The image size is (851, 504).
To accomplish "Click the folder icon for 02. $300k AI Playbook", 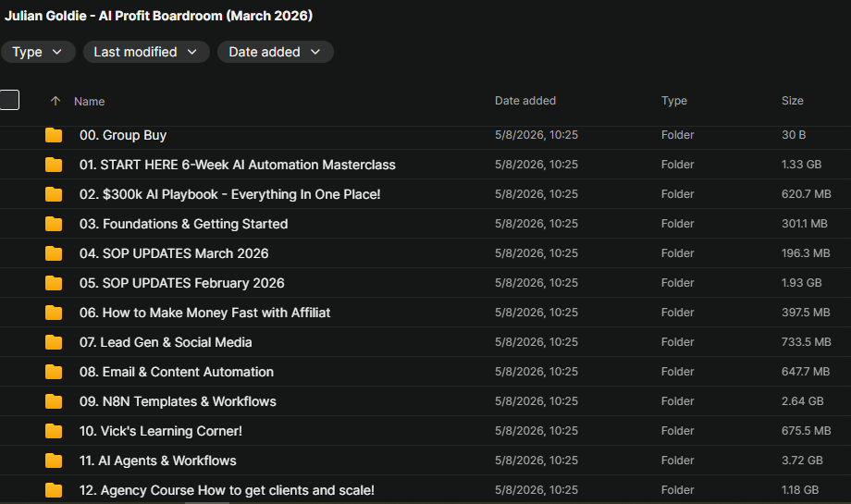I will [x=54, y=194].
